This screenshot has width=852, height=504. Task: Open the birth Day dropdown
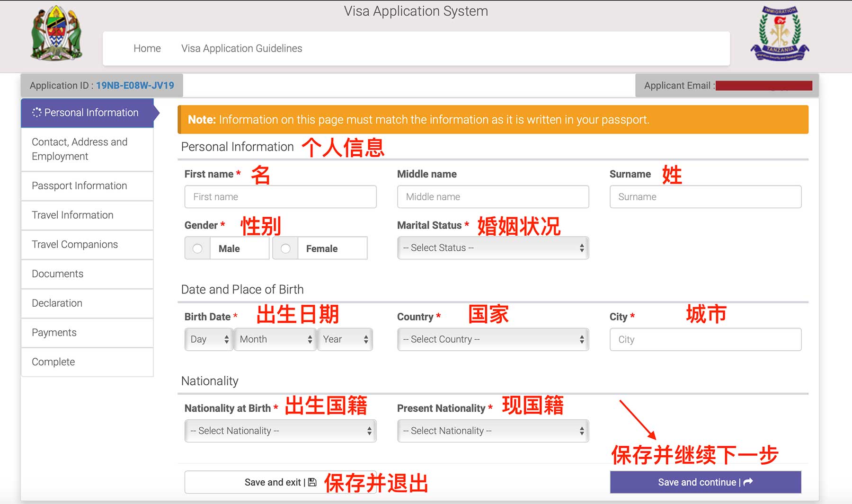209,339
